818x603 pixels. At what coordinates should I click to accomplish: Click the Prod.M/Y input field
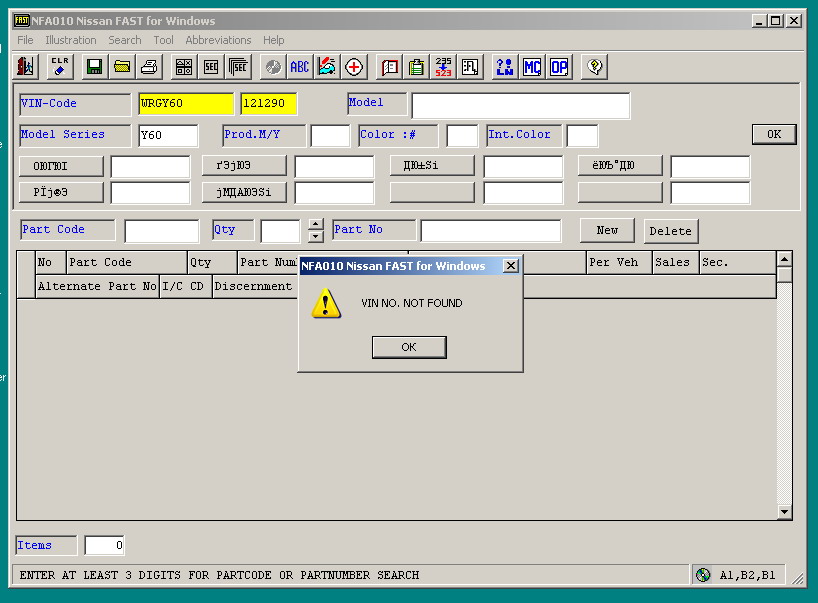tap(330, 136)
